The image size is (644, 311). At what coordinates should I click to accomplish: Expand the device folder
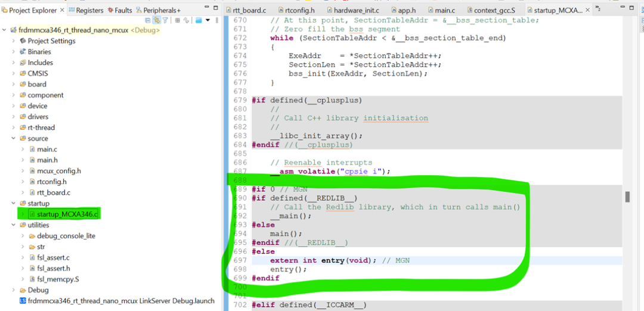tap(14, 106)
